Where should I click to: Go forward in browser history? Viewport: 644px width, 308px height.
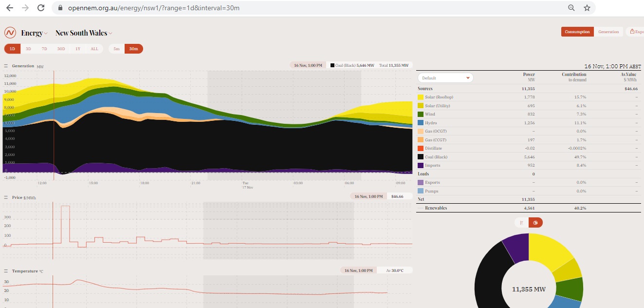click(x=25, y=8)
